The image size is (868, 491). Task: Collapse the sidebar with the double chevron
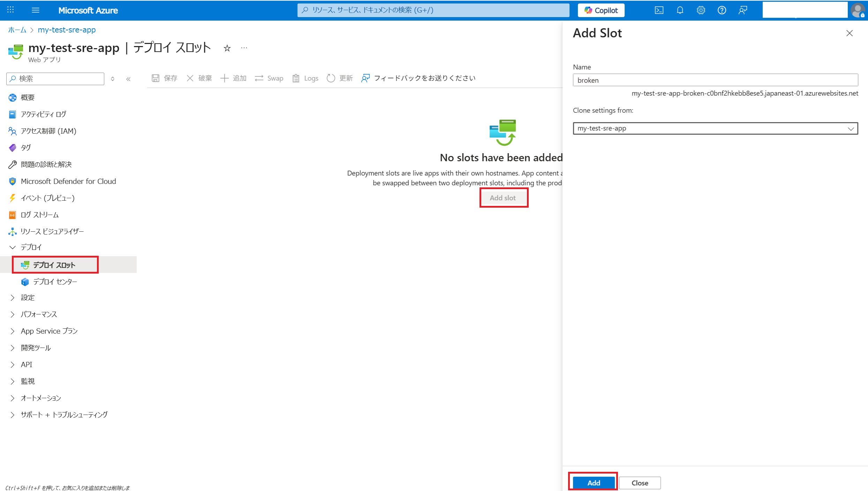[128, 79]
